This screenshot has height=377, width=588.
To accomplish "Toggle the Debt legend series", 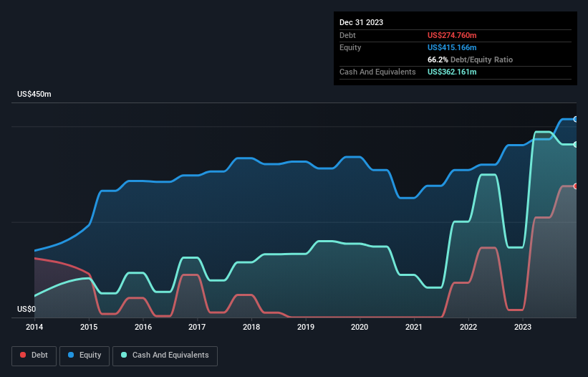I will (34, 355).
